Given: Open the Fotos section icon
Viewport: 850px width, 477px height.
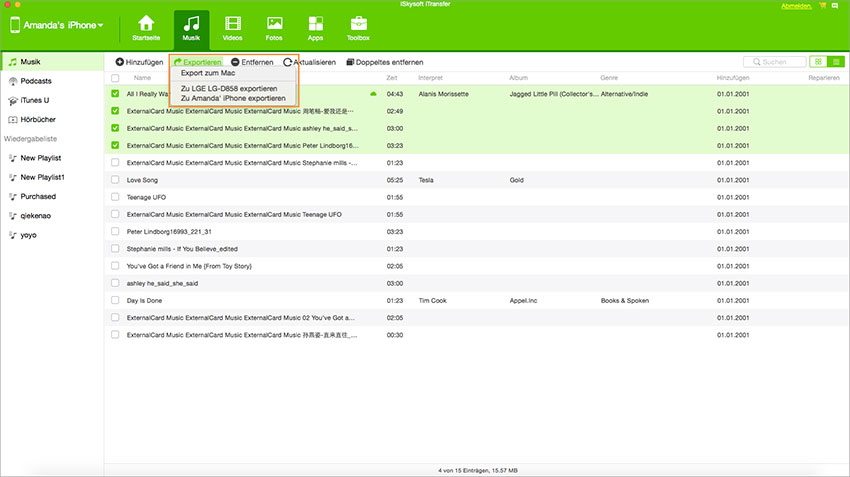Looking at the screenshot, I should pyautogui.click(x=274, y=23).
